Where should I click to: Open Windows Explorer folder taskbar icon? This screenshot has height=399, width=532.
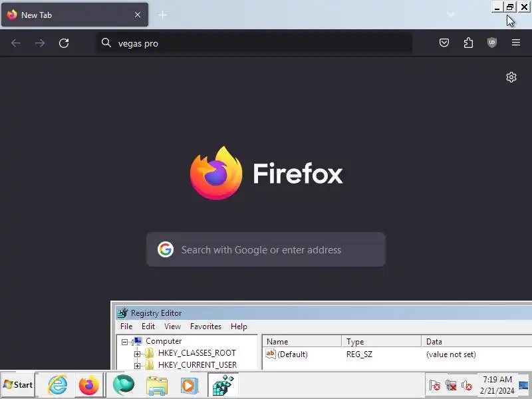click(156, 385)
